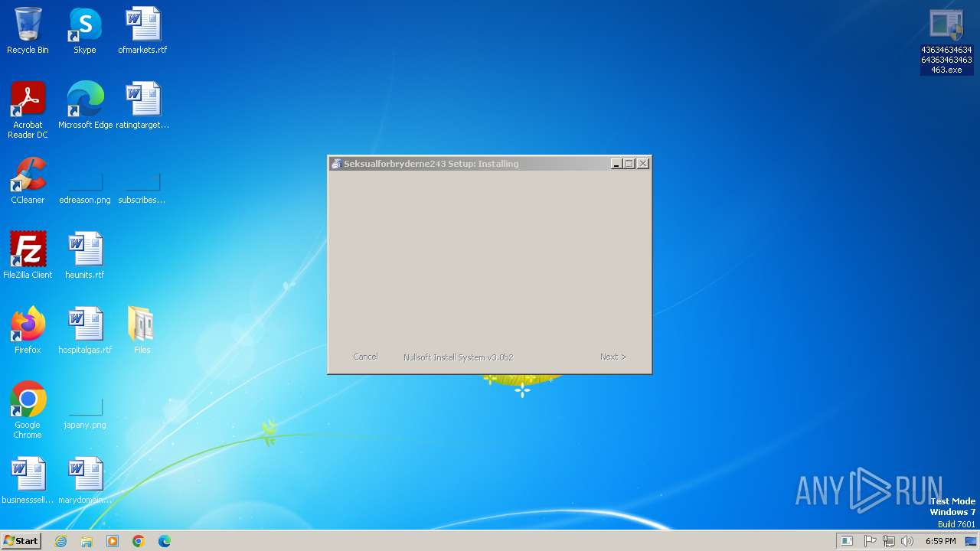Open Chrome from the taskbar
Screen dimensions: 980x551
point(139,541)
